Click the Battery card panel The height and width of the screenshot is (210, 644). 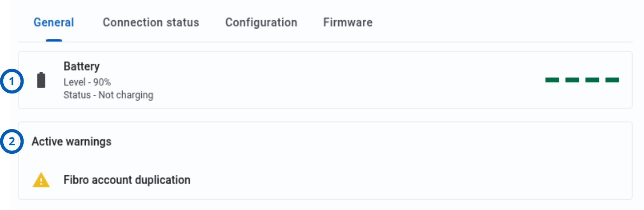pyautogui.click(x=325, y=80)
